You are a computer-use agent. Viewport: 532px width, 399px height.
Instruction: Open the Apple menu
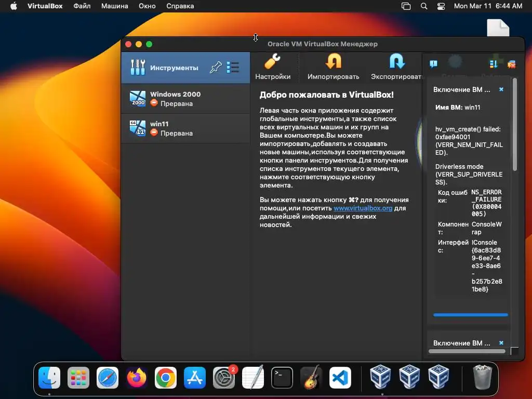[14, 6]
